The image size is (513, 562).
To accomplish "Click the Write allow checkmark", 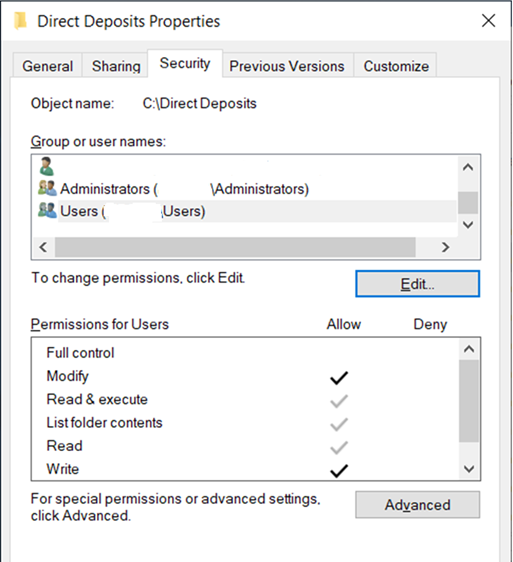I will [339, 471].
